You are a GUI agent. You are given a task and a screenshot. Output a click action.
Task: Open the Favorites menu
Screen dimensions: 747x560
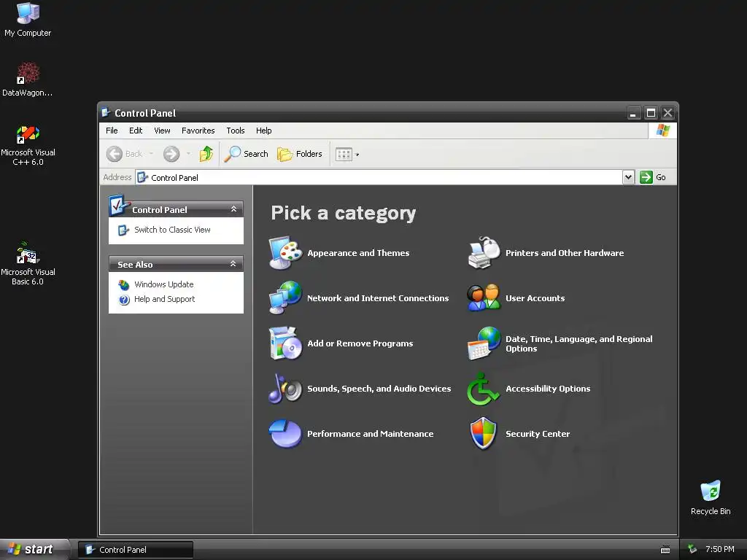tap(198, 131)
